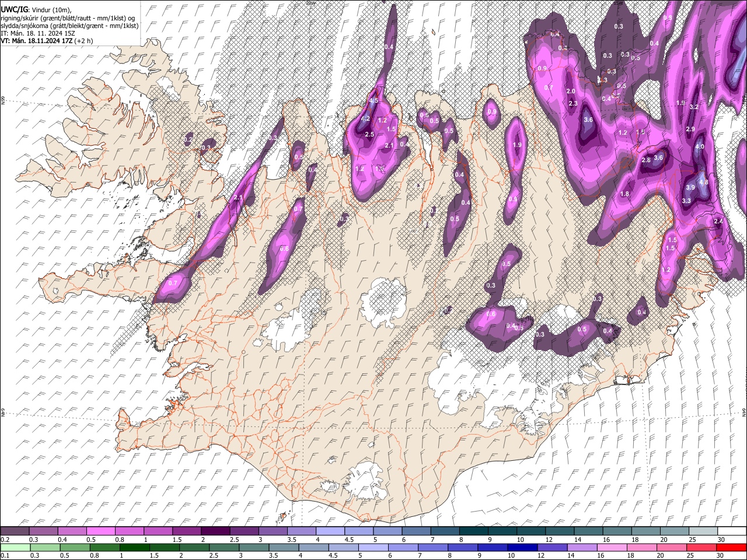Viewport: 747px width, 560px height.
Task: Click the map value "4.8" in the east
Action: [703, 182]
